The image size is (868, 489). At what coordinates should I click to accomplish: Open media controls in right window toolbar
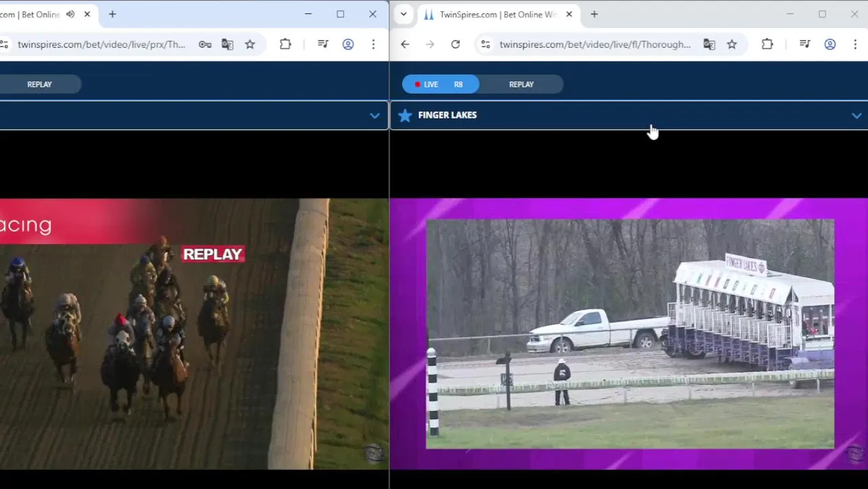[x=805, y=44]
